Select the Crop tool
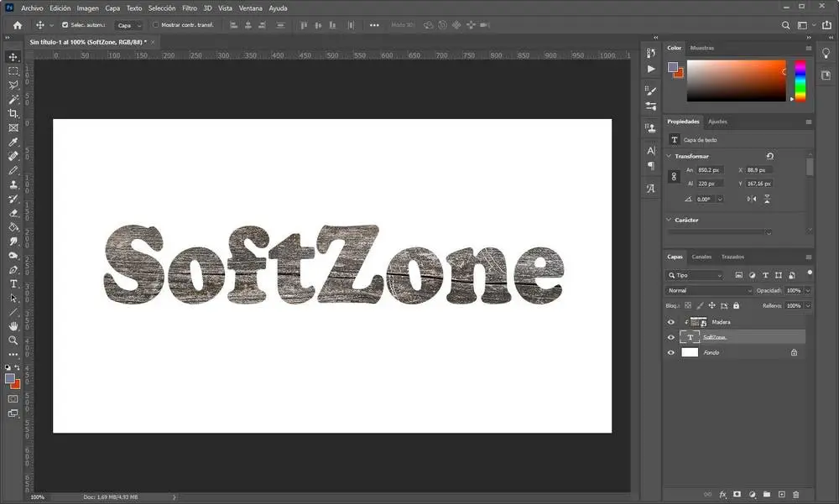839x504 pixels. (x=13, y=113)
